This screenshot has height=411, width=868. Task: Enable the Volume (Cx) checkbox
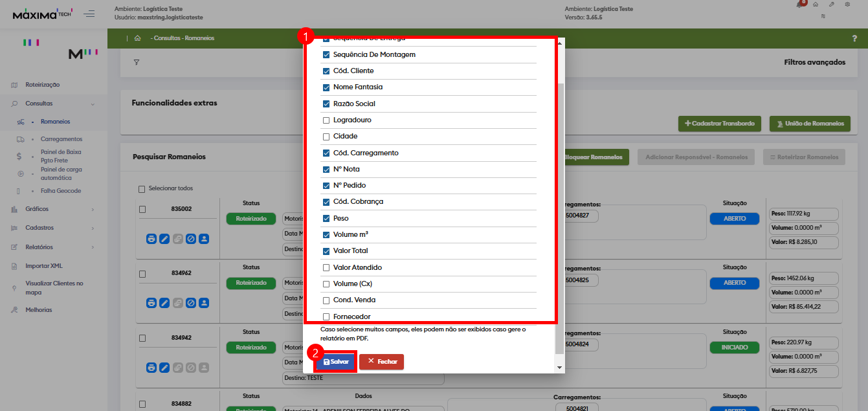(x=326, y=283)
